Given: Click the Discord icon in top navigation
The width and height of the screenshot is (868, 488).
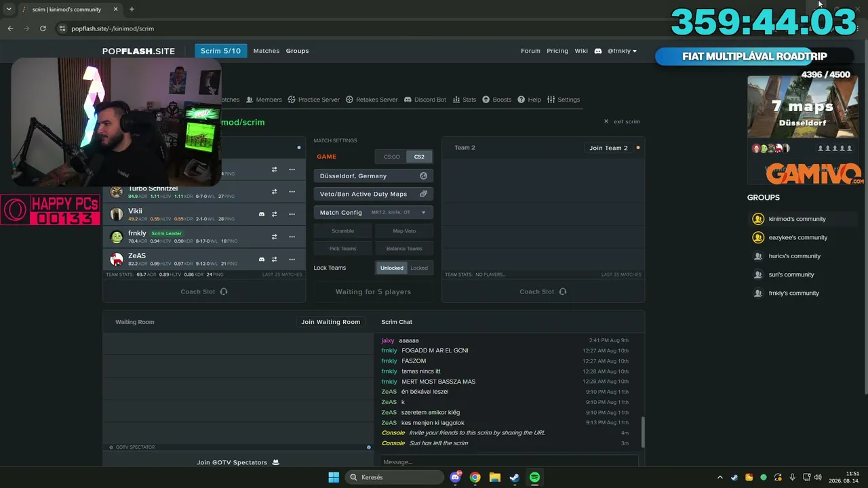Looking at the screenshot, I should (x=598, y=51).
